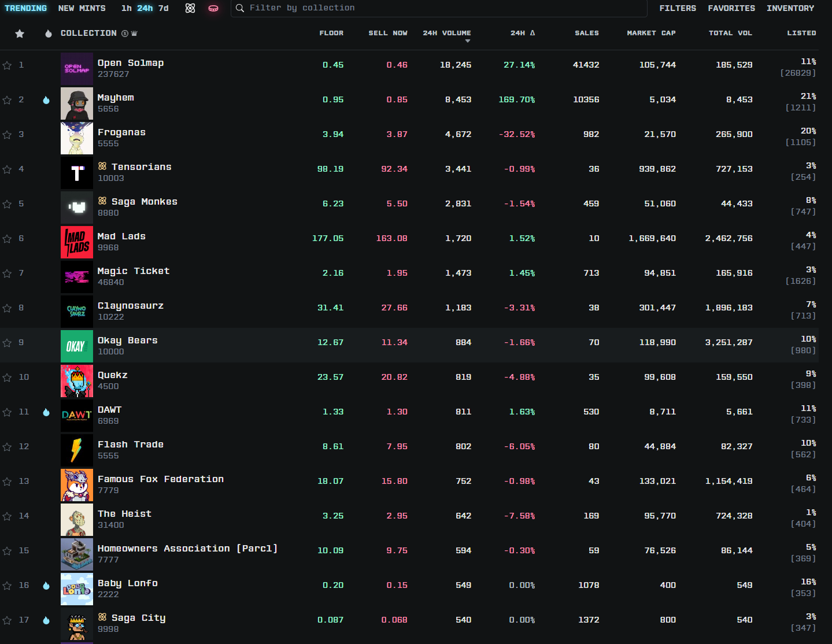Click the Quekz collection image

(77, 381)
